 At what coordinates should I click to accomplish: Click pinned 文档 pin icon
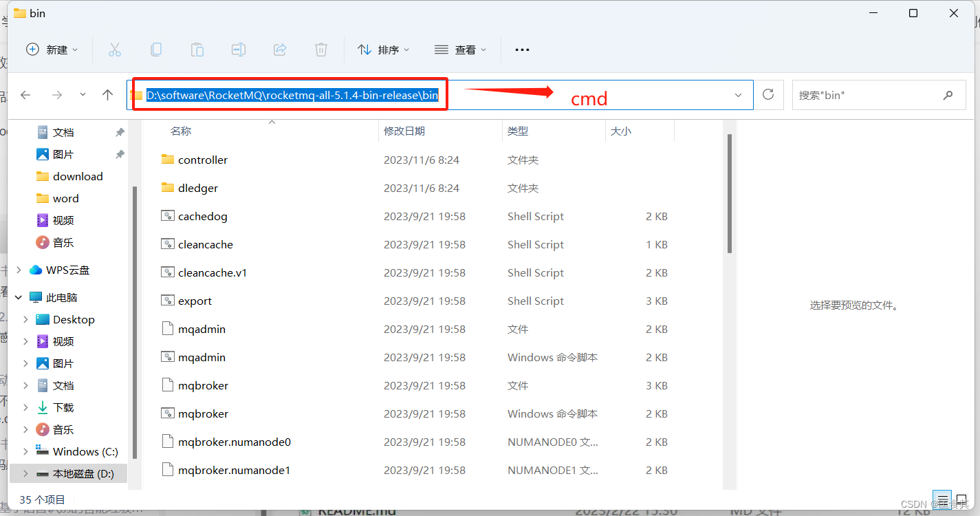[120, 132]
